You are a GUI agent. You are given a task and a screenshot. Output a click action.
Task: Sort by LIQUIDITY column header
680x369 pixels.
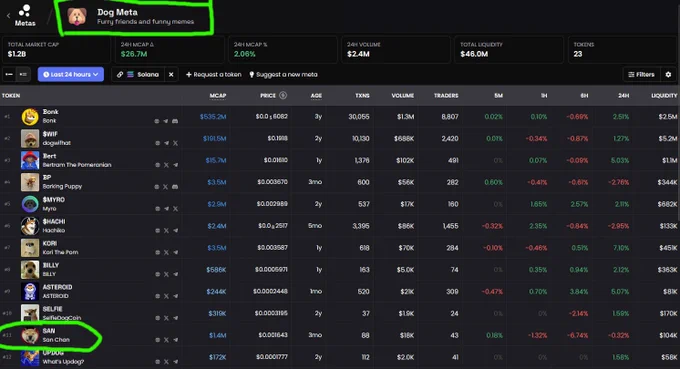click(x=664, y=95)
